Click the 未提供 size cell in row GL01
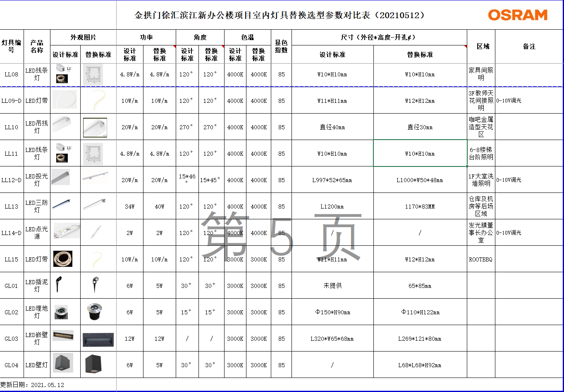Image resolution: width=564 pixels, height=392 pixels. coord(332,285)
